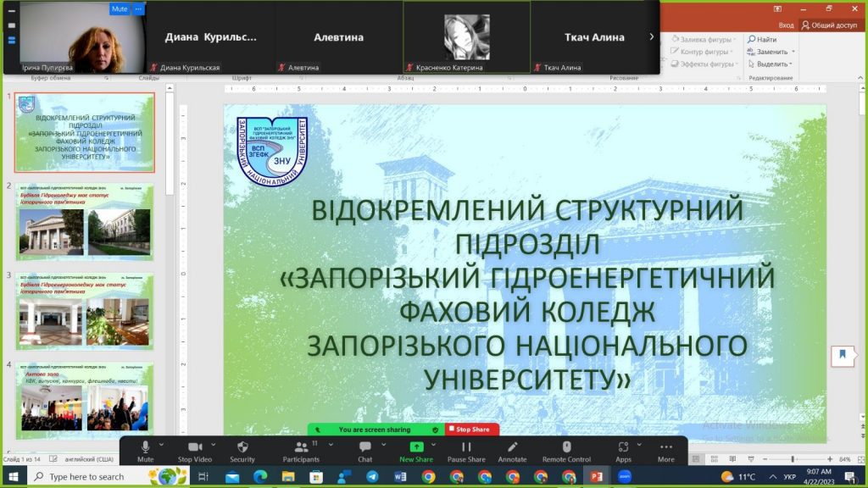Click the Windows Start button

tap(14, 476)
